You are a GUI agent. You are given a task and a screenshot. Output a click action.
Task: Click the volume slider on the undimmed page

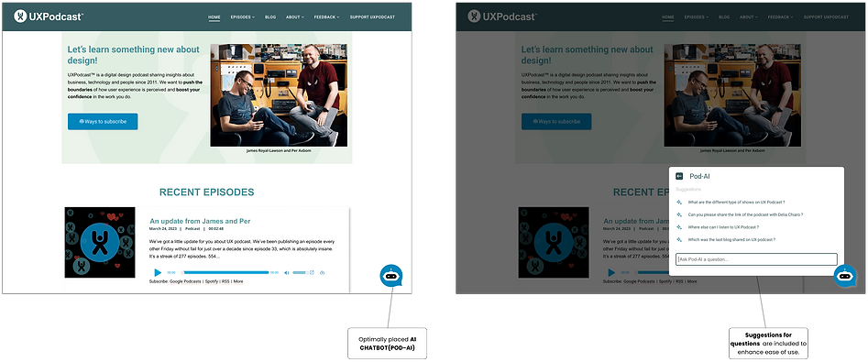[x=300, y=272]
